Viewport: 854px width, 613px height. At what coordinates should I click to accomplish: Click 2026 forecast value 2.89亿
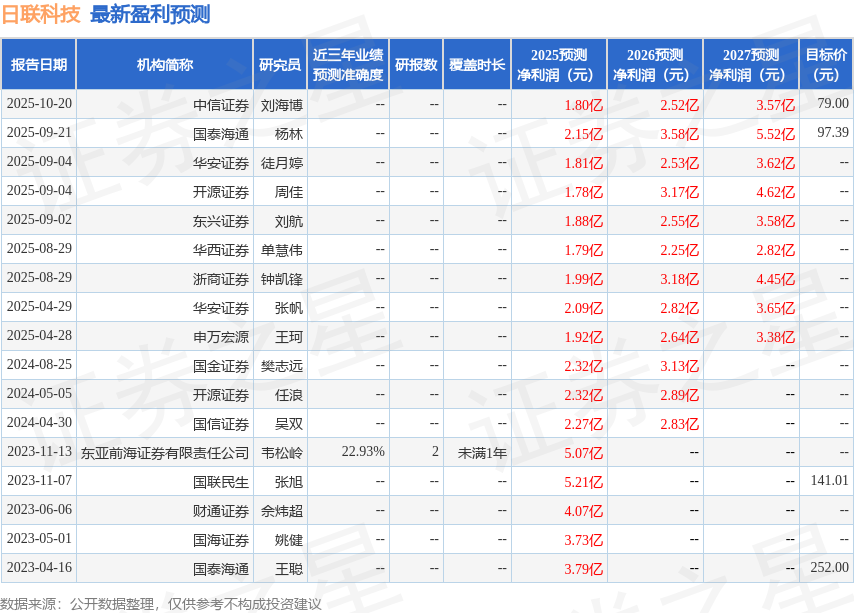point(680,395)
